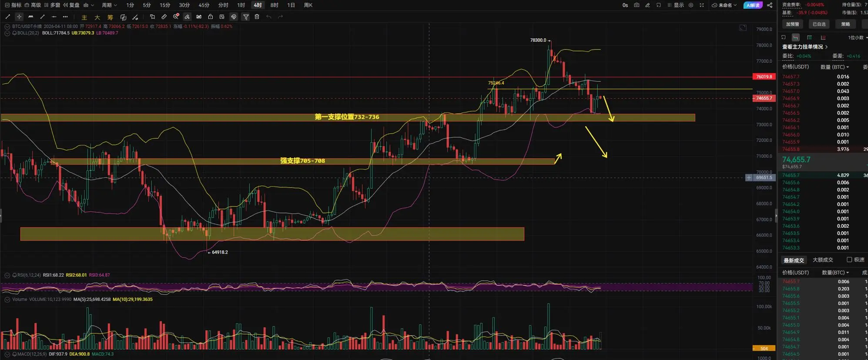The image size is (868, 360).
Task: Open the chart type candlestick dropdown
Action: click(88, 5)
